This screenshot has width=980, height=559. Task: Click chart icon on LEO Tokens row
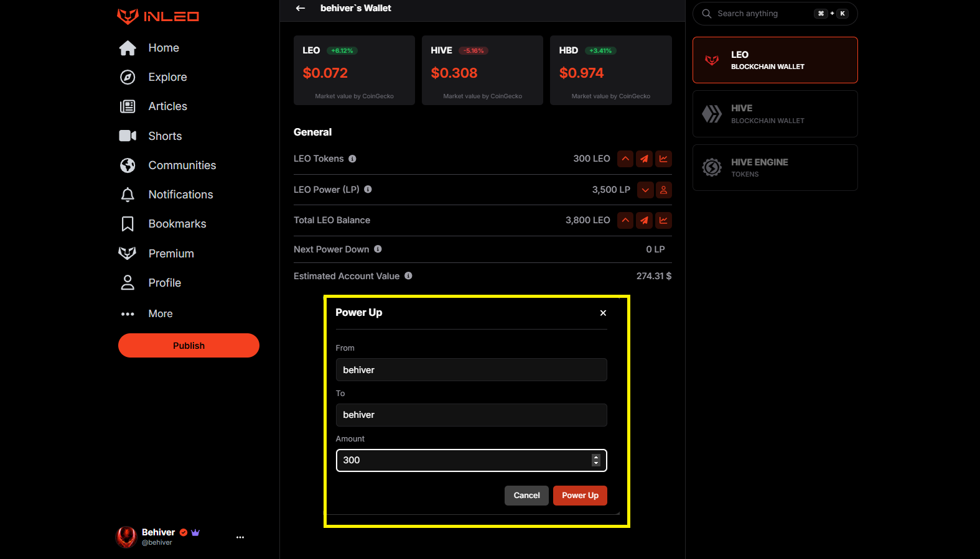663,159
